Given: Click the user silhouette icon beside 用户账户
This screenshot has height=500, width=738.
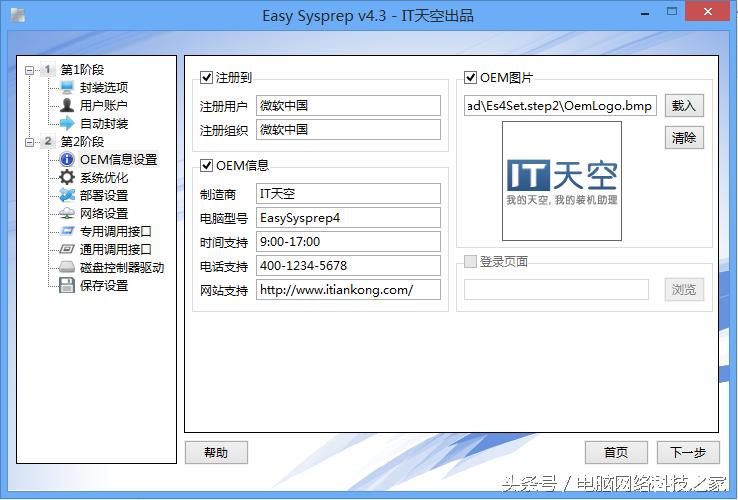Looking at the screenshot, I should tap(67, 105).
